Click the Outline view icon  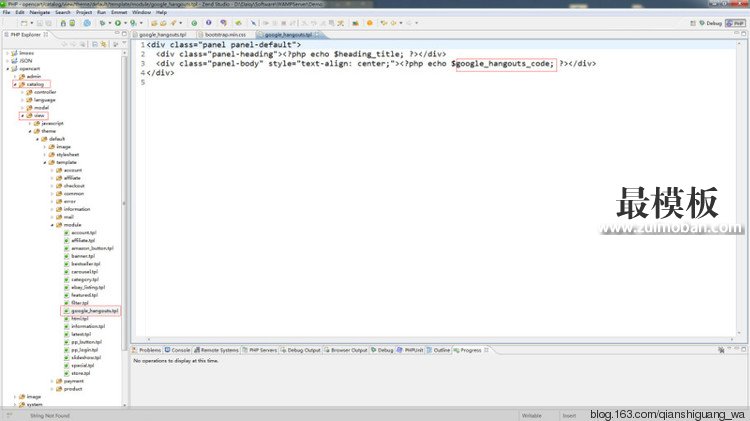pos(429,350)
